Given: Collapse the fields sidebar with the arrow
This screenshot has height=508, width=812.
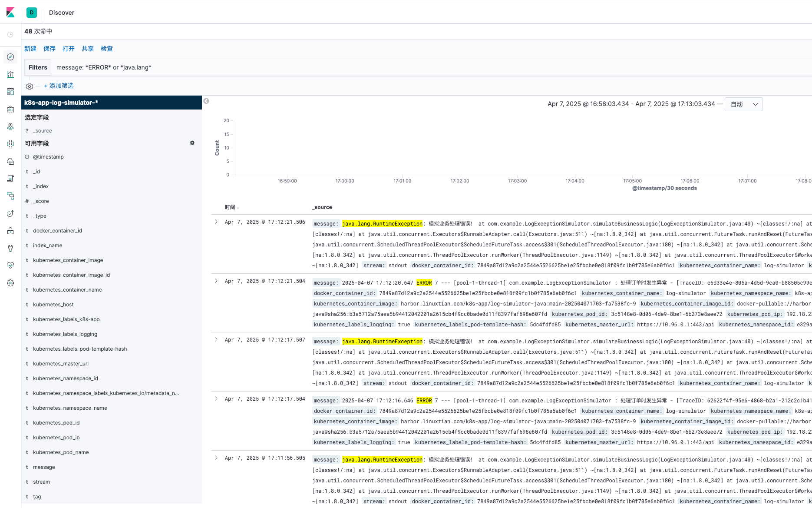Looking at the screenshot, I should pyautogui.click(x=206, y=101).
